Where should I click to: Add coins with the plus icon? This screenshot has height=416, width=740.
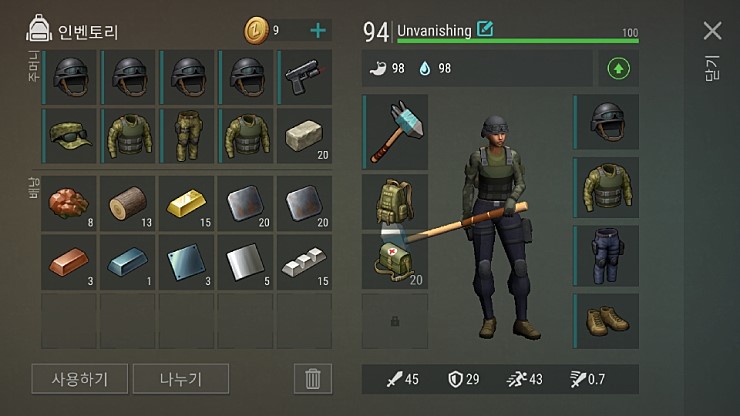[x=318, y=31]
